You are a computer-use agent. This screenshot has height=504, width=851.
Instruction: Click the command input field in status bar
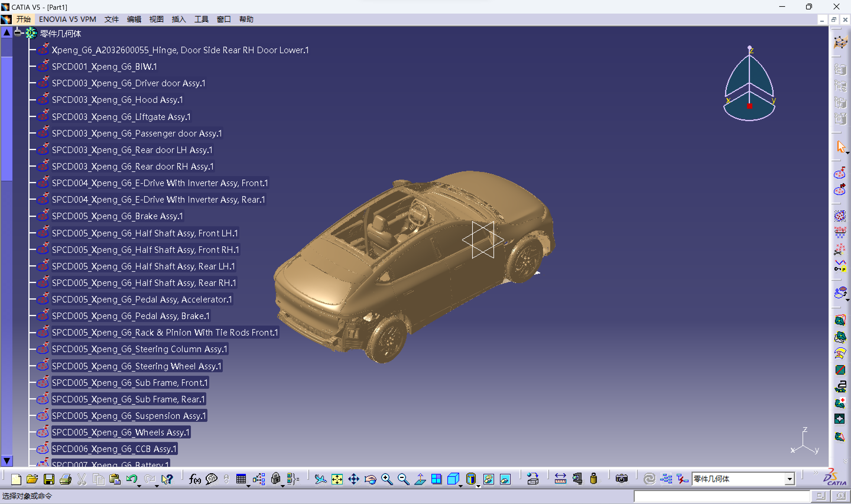click(x=722, y=496)
